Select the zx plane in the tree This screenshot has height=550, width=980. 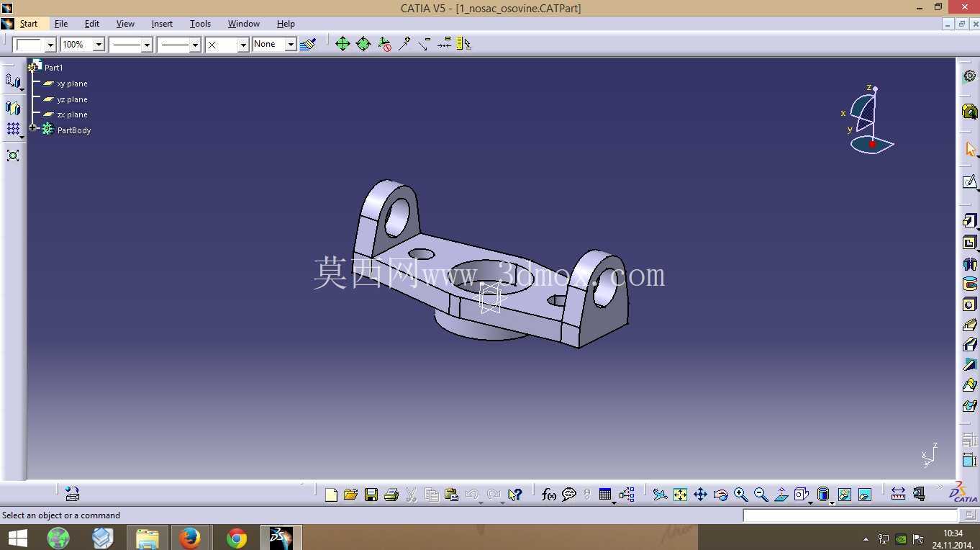(72, 114)
